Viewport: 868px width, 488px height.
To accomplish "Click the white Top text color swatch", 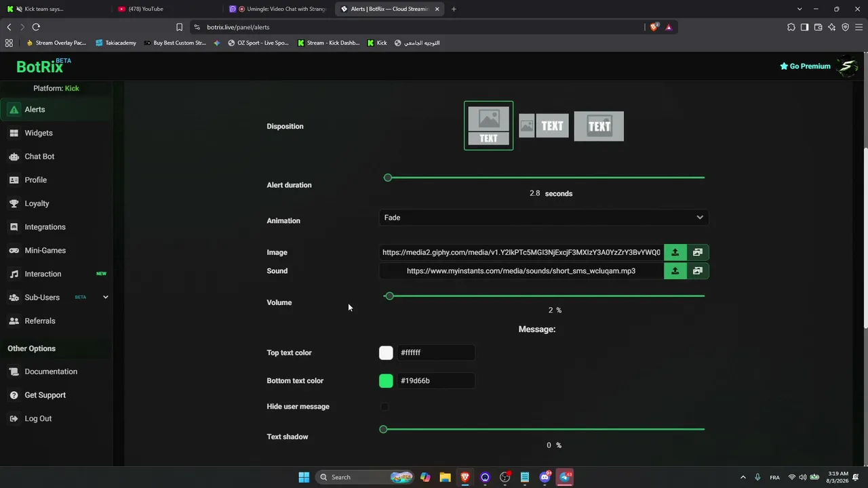I will [x=386, y=352].
